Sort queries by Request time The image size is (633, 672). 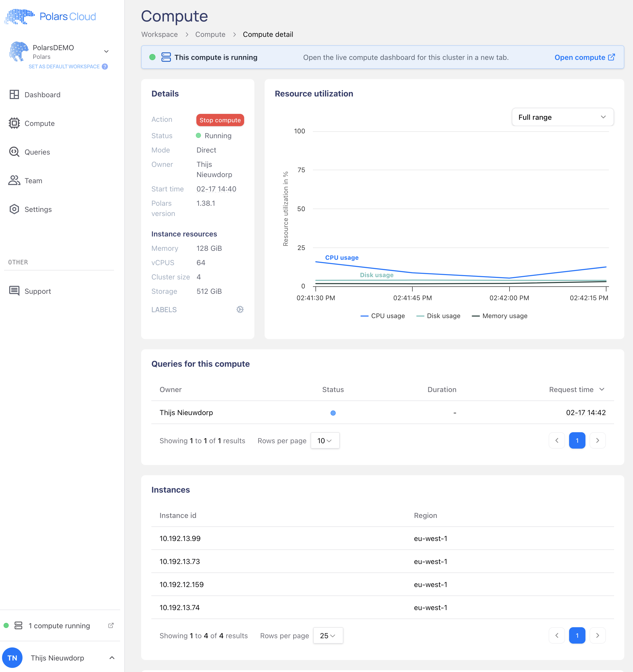tap(576, 389)
